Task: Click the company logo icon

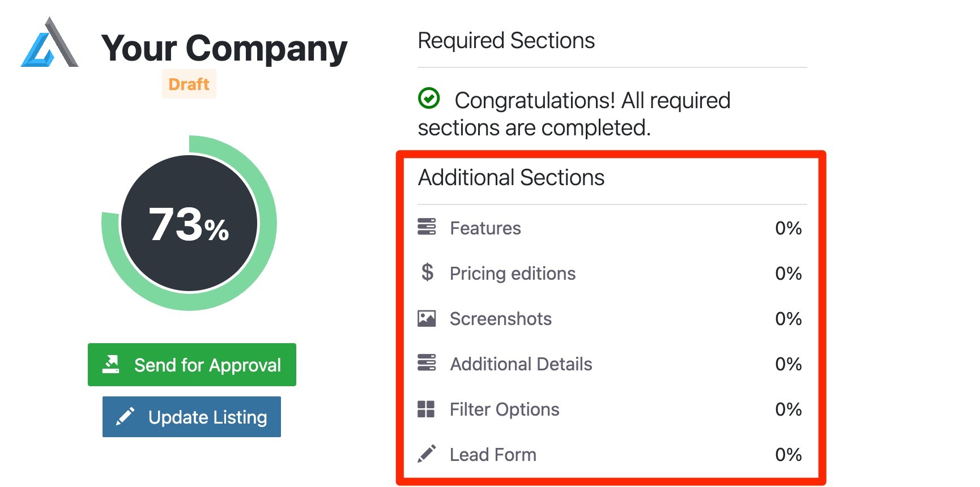Action: (49, 42)
